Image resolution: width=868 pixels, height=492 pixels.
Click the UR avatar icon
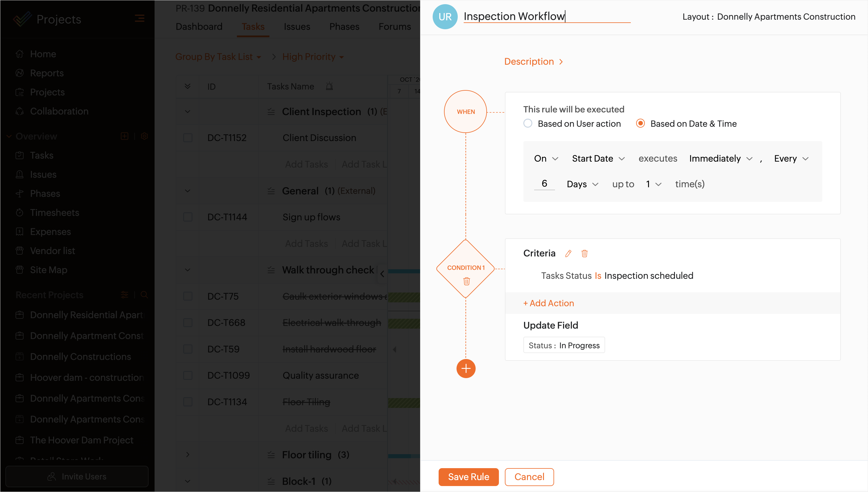pyautogui.click(x=445, y=17)
